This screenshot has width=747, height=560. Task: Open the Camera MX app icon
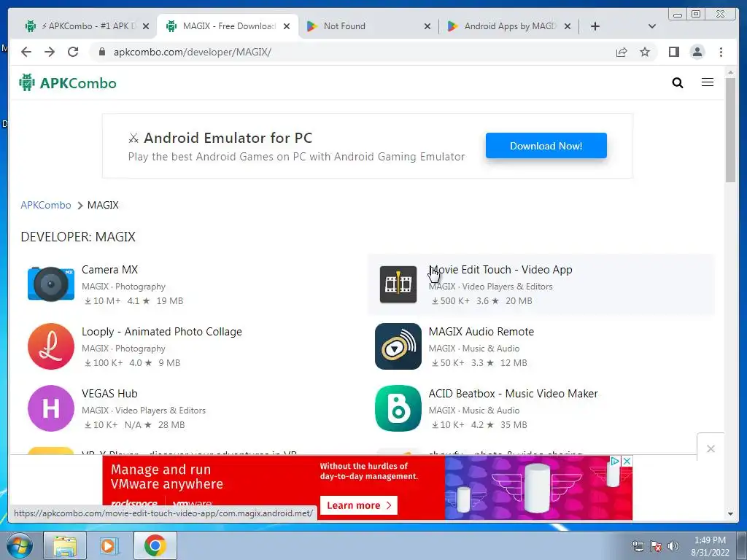click(x=51, y=284)
